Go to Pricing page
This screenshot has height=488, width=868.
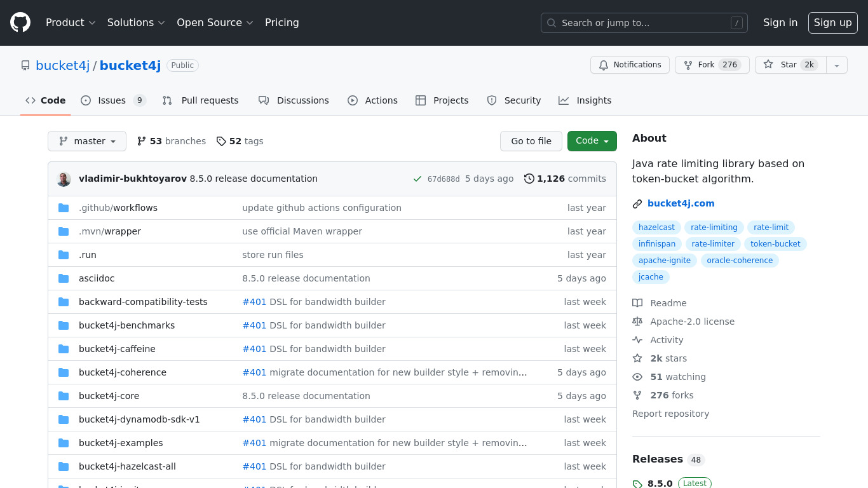[282, 23]
